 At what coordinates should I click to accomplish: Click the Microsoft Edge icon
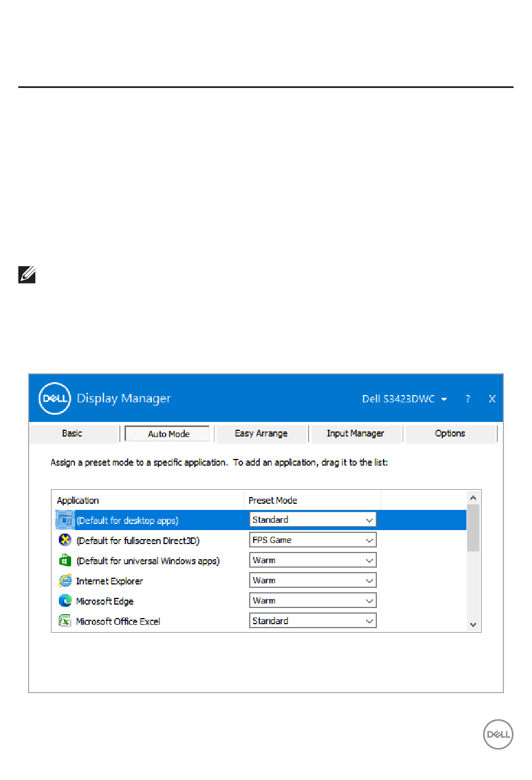(x=65, y=601)
